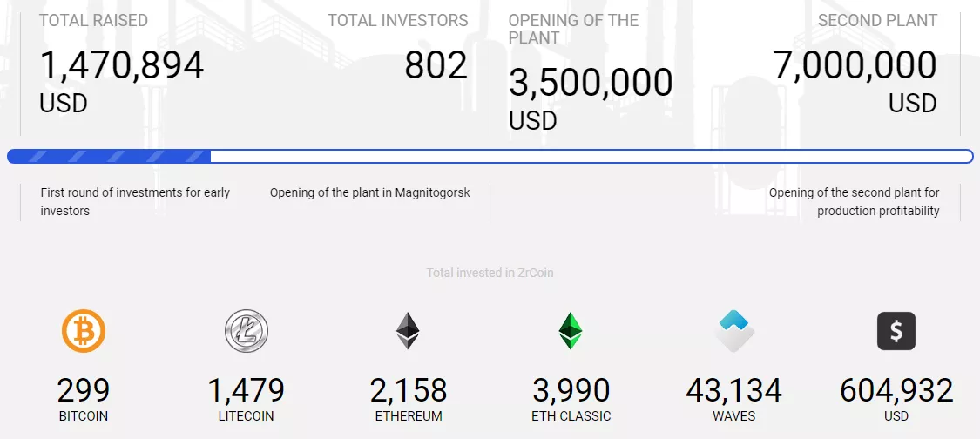Click the 2,158 Ethereum amount
This screenshot has height=439, width=980.
click(x=409, y=390)
